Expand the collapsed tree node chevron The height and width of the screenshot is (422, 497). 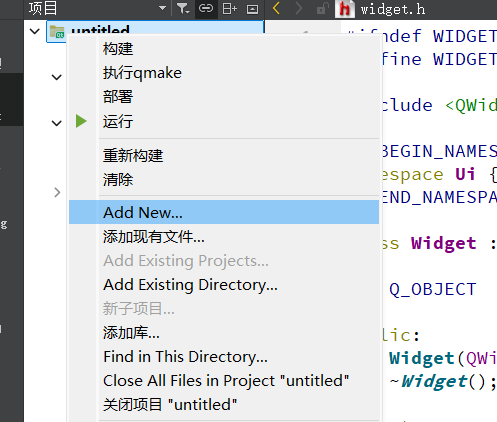coord(57,192)
